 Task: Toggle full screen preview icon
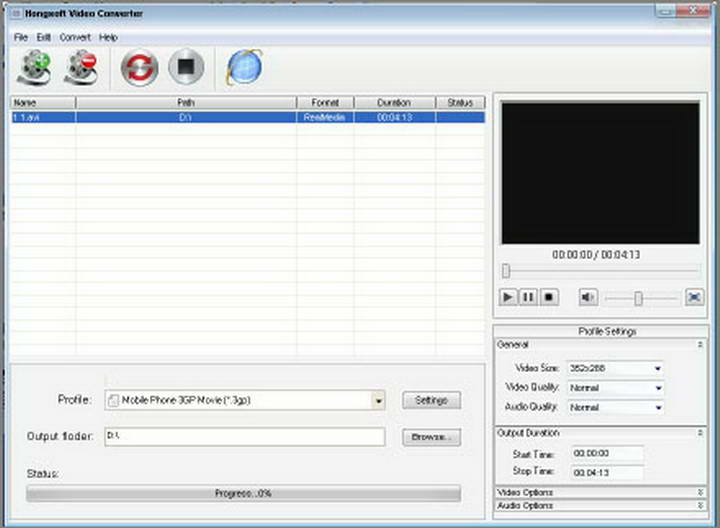(x=694, y=297)
